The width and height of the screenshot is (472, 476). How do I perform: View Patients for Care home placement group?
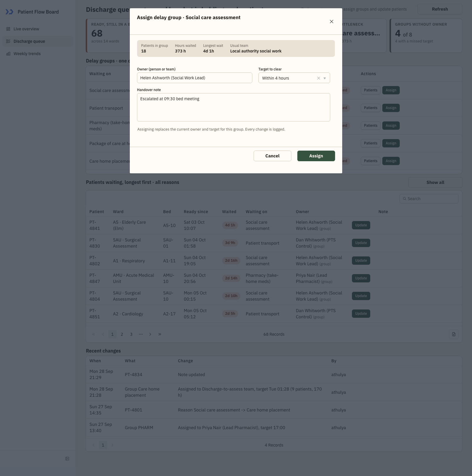tap(371, 161)
